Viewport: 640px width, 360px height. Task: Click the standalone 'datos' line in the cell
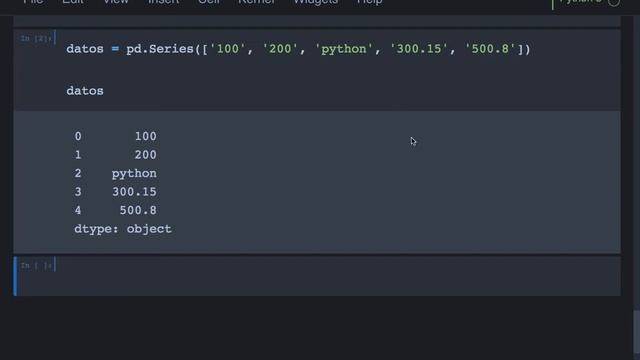[x=85, y=91]
